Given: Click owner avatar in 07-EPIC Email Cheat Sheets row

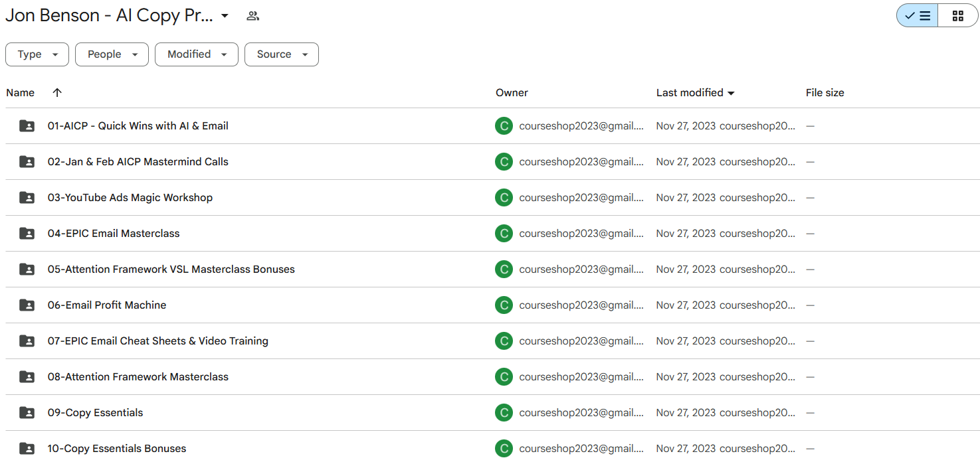Looking at the screenshot, I should click(504, 341).
